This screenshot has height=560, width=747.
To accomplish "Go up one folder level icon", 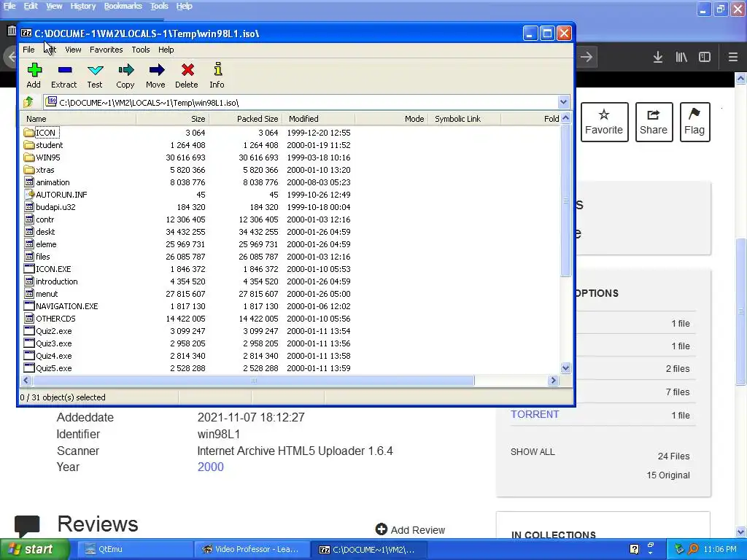I will coord(28,102).
